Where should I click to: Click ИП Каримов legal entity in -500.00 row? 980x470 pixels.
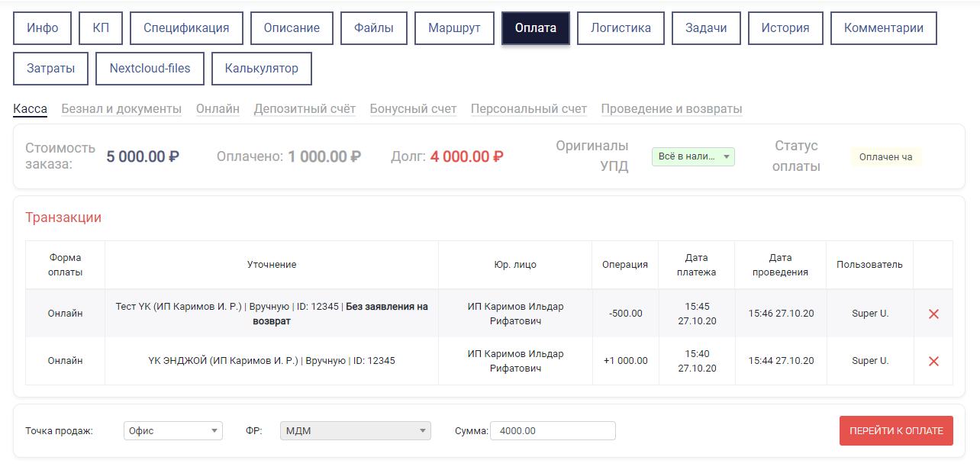coord(515,314)
